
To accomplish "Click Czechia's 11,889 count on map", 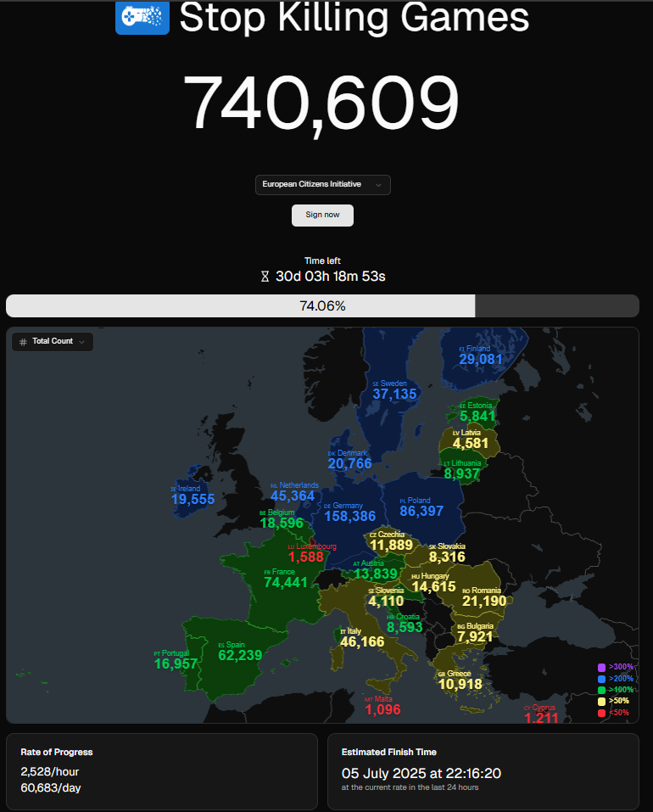I will (x=392, y=546).
